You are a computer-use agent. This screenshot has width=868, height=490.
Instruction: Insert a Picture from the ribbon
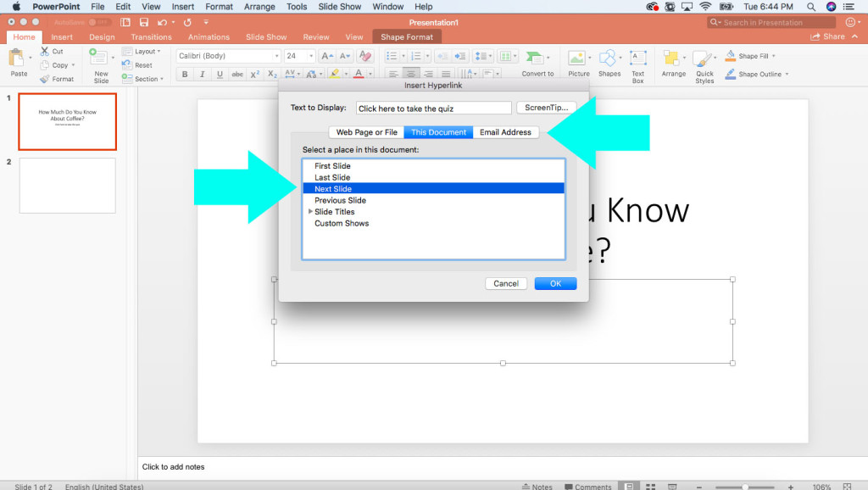tap(578, 63)
